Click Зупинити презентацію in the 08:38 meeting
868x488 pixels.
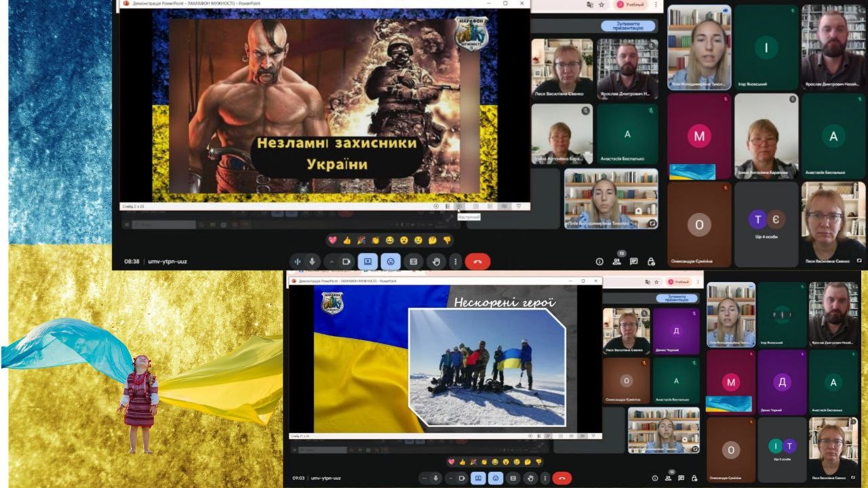click(628, 26)
